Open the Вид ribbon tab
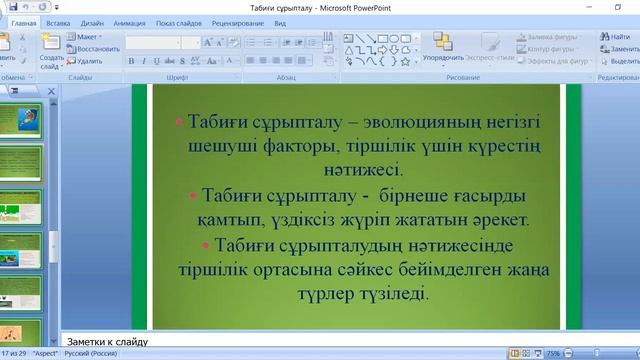640x360 pixels. tap(280, 23)
